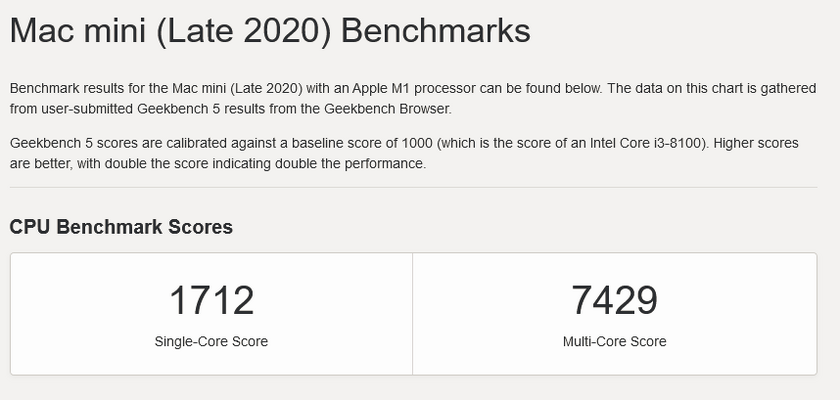
Task: Click the Intel Core i3-8100 mention
Action: (646, 144)
